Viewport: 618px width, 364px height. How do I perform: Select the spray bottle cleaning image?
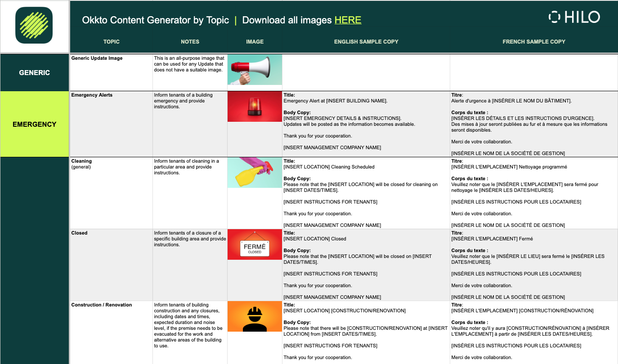coord(255,173)
